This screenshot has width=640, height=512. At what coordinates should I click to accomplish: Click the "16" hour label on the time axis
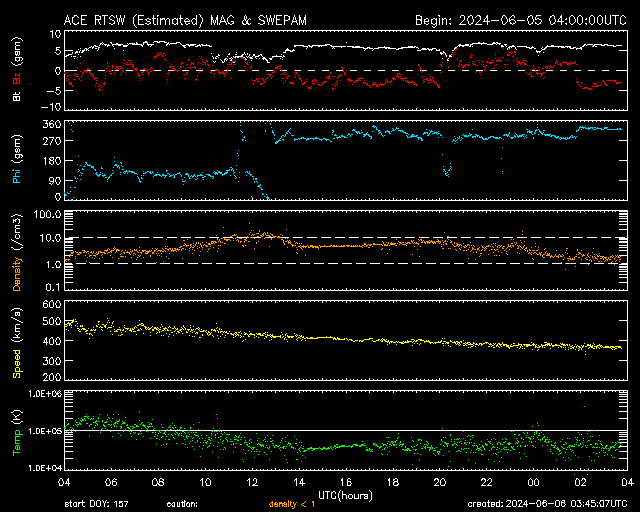point(346,483)
